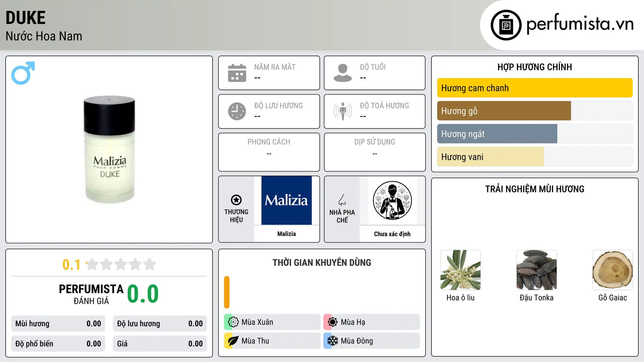
Task: Select the Mùa Xuân season button
Action: pos(272,322)
